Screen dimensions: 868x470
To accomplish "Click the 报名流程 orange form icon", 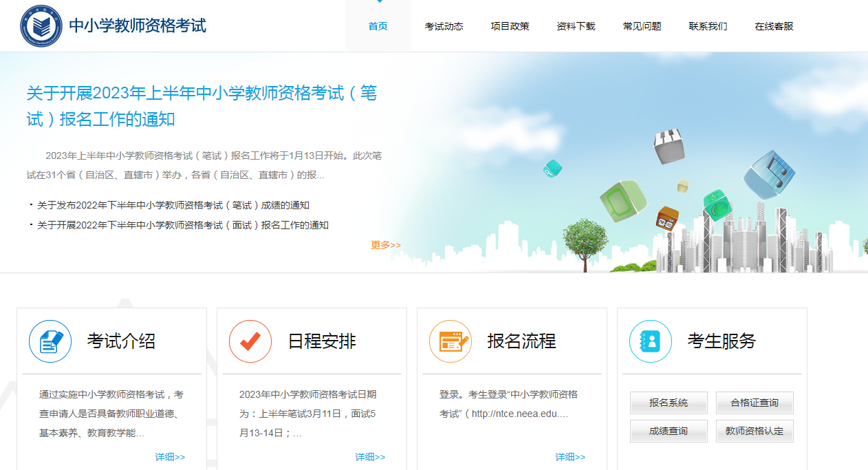I will point(451,341).
